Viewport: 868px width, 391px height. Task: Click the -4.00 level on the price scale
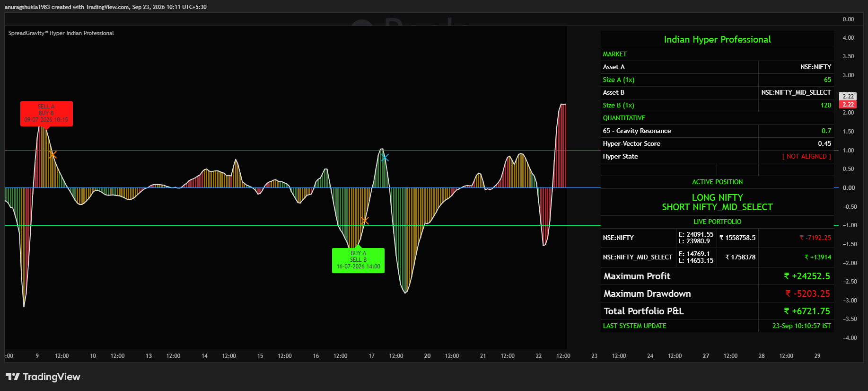(x=850, y=338)
